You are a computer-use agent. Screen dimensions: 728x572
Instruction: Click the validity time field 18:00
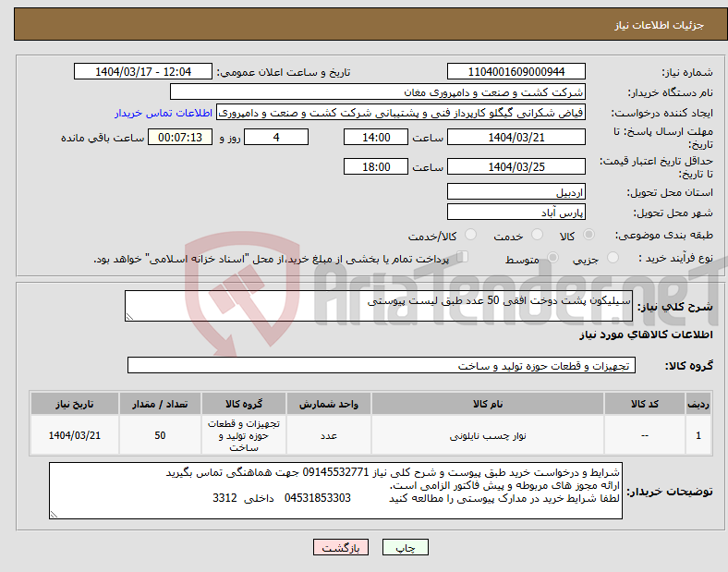point(376,166)
